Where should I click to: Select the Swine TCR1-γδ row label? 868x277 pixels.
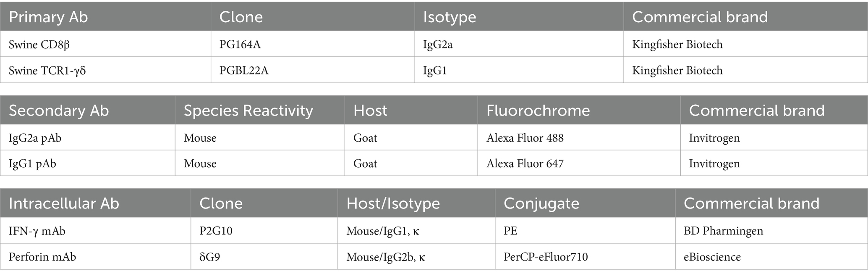click(47, 70)
